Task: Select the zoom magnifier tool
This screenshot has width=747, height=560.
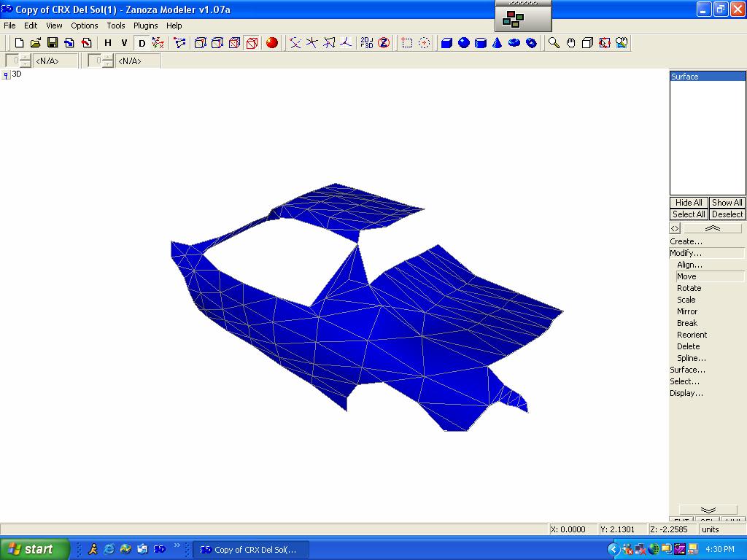Action: [554, 43]
